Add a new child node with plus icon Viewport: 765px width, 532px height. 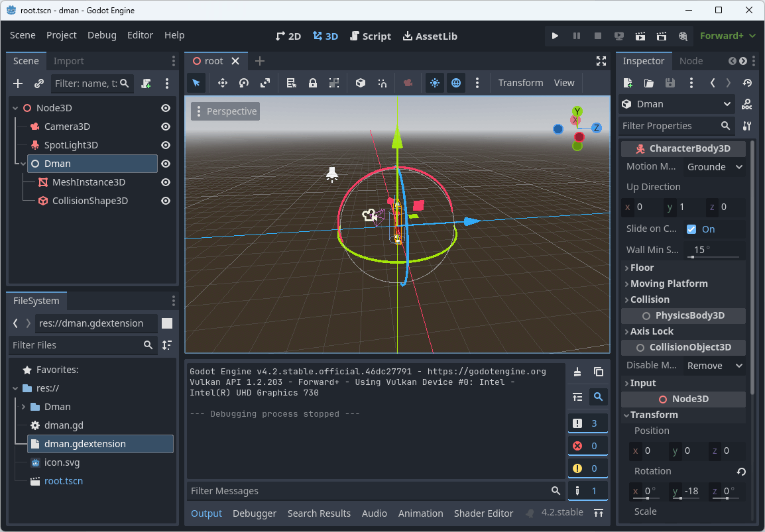18,83
